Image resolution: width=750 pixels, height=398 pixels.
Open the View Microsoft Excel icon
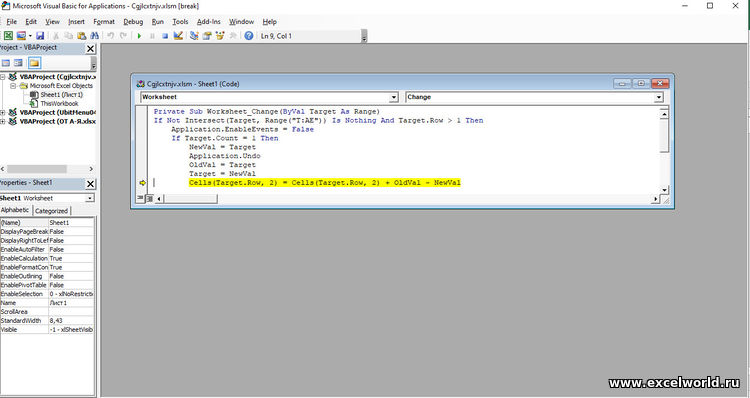pos(8,36)
